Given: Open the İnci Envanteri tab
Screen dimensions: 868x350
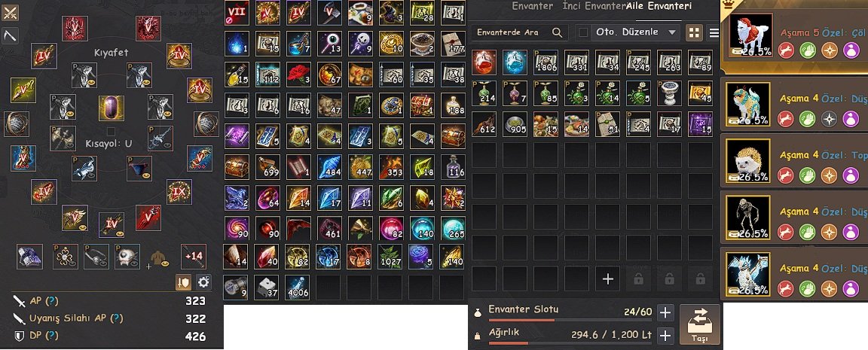Looking at the screenshot, I should tap(594, 7).
